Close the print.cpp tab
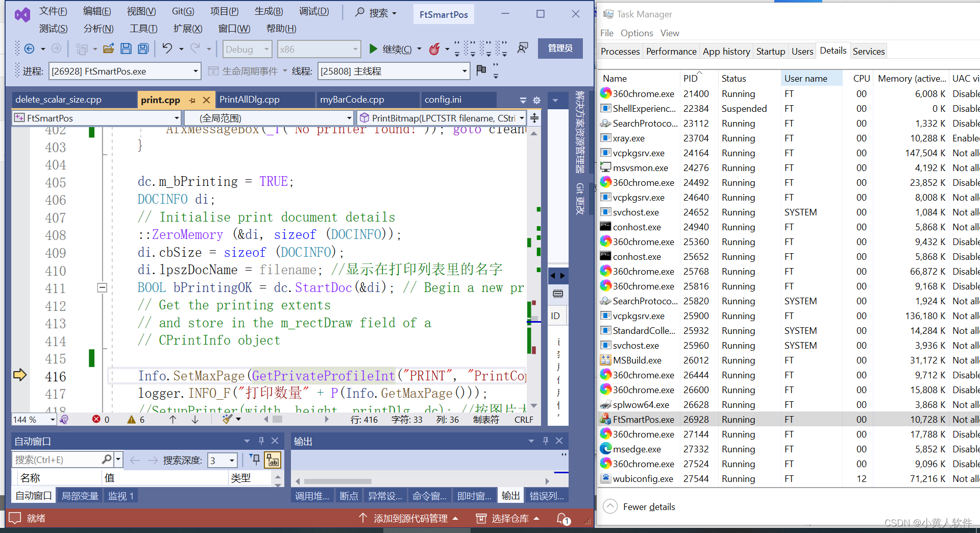Image resolution: width=980 pixels, height=533 pixels. click(x=206, y=100)
